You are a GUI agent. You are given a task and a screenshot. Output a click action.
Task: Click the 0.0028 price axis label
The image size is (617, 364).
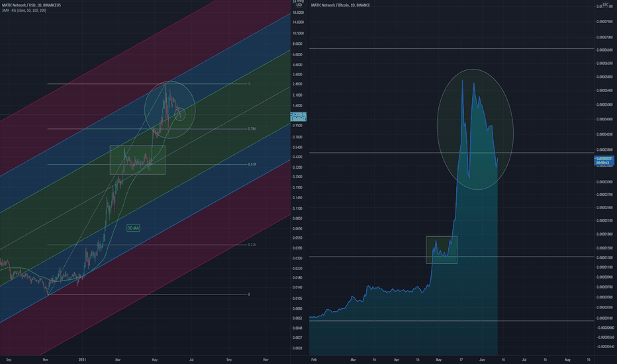tap(298, 348)
